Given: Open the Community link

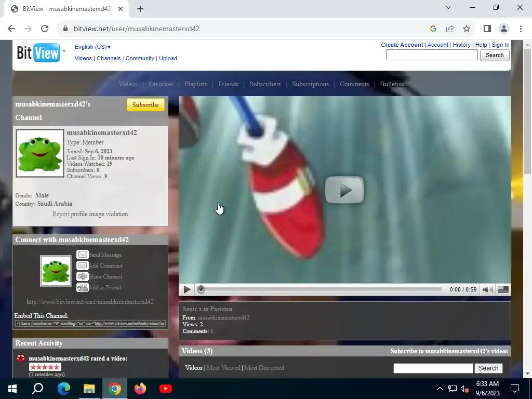Looking at the screenshot, I should pos(140,58).
